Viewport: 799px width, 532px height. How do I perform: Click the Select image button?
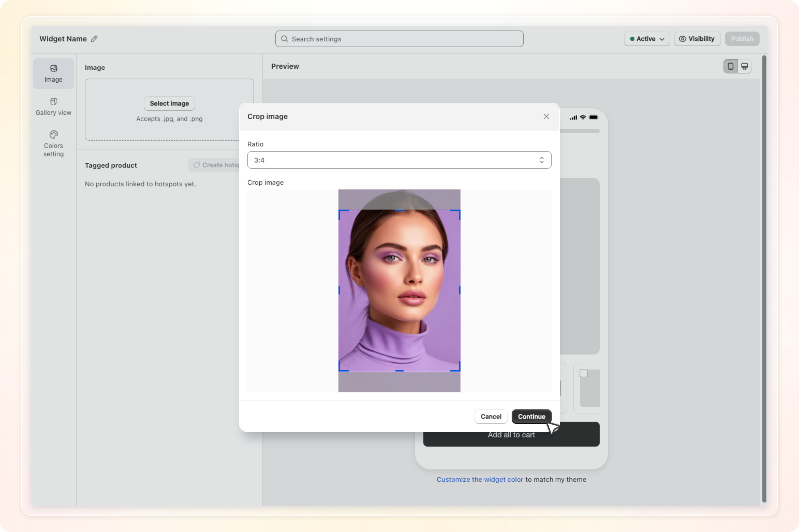tap(169, 104)
